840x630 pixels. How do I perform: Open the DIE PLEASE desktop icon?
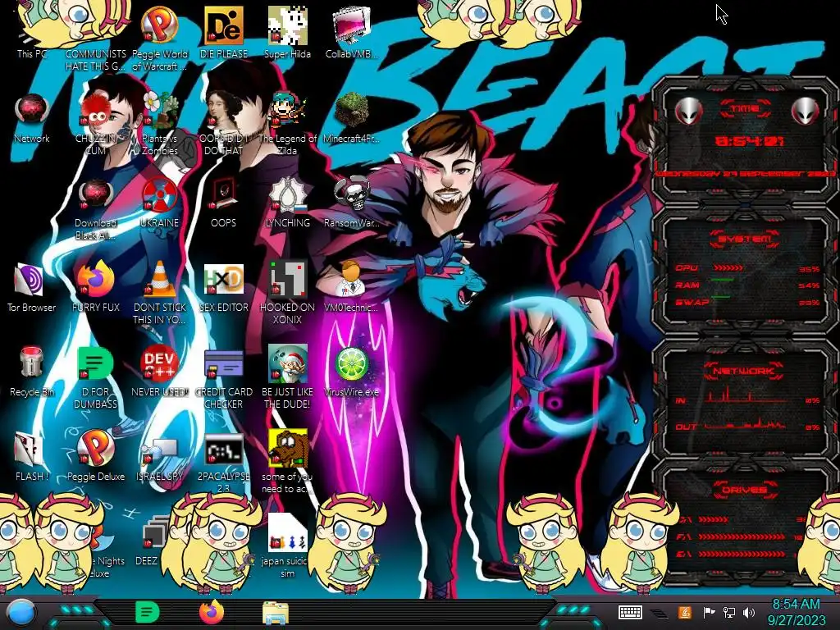point(223,32)
